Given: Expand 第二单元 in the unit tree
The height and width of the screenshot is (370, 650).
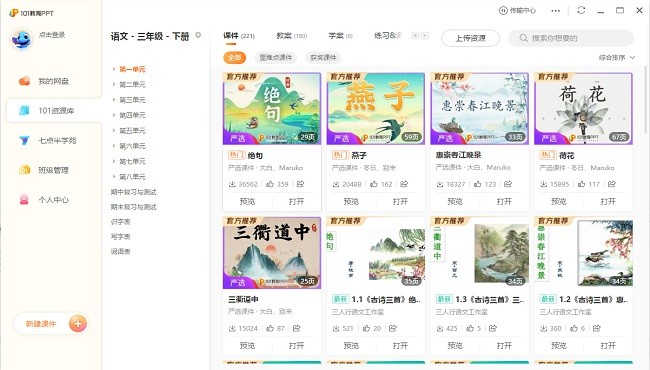Looking at the screenshot, I should point(114,85).
